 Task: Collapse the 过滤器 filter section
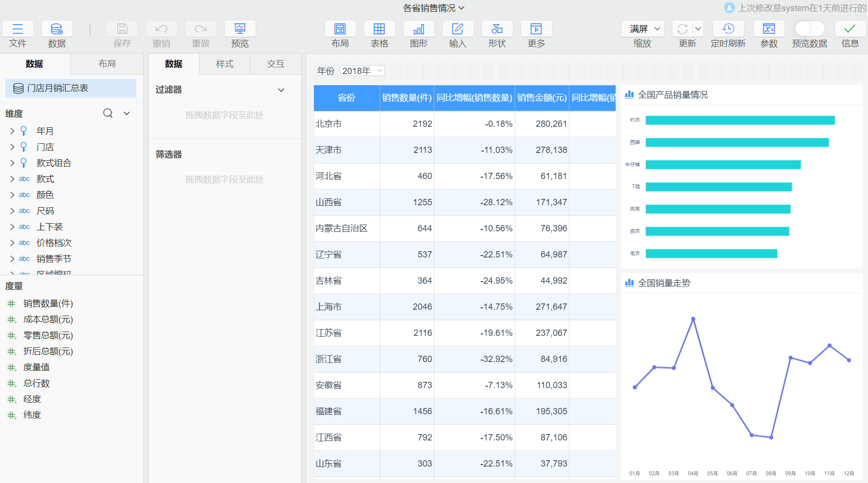point(281,90)
